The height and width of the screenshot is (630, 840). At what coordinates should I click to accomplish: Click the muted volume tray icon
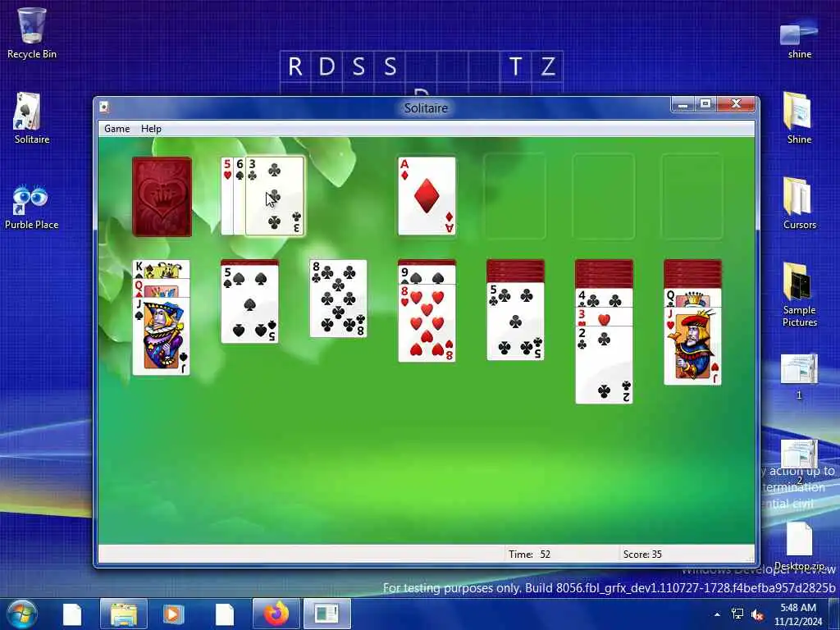click(x=757, y=614)
